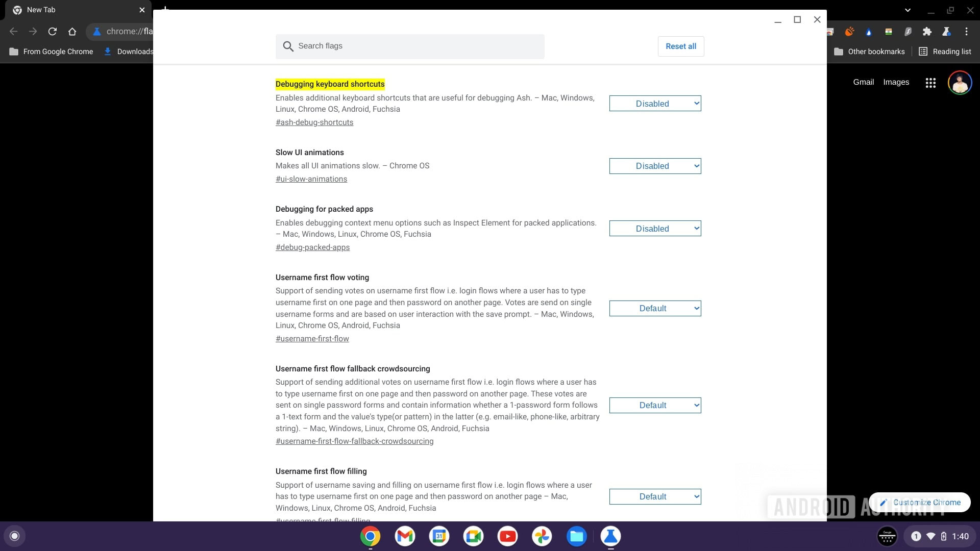The image size is (980, 551).
Task: Open #ash-debug-shortcuts anchor link
Action: 314,122
